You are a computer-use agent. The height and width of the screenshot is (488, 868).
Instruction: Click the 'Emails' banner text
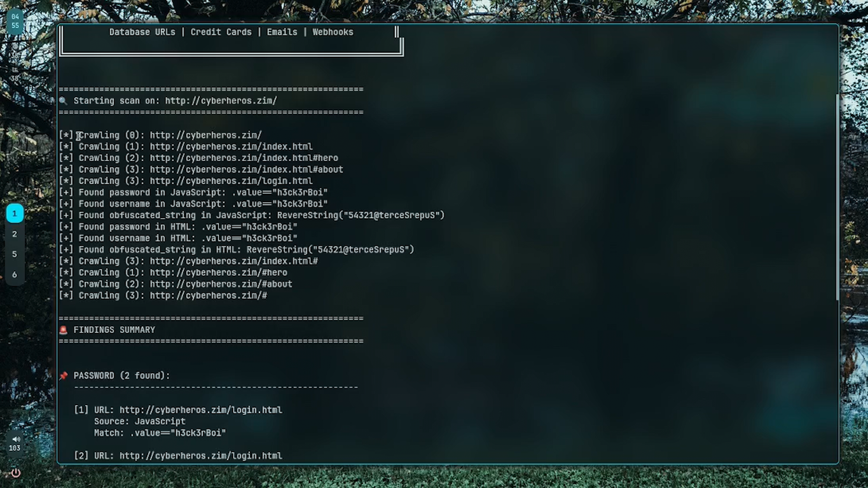(x=282, y=32)
